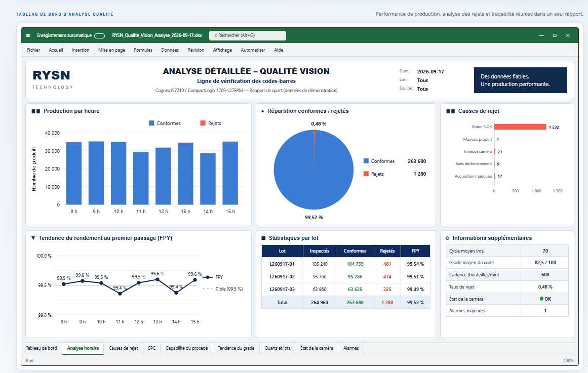Click the Cadence value 600
The width and height of the screenshot is (588, 373).
[x=545, y=275]
